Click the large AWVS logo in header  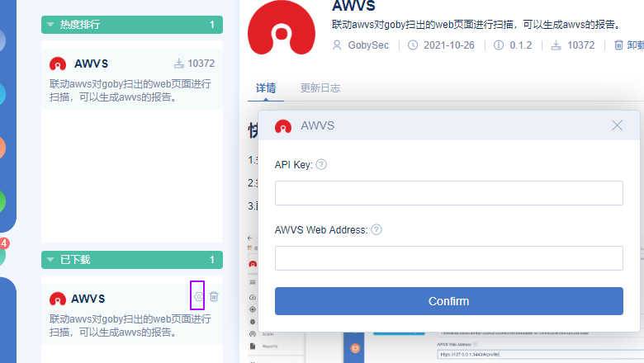tap(282, 27)
